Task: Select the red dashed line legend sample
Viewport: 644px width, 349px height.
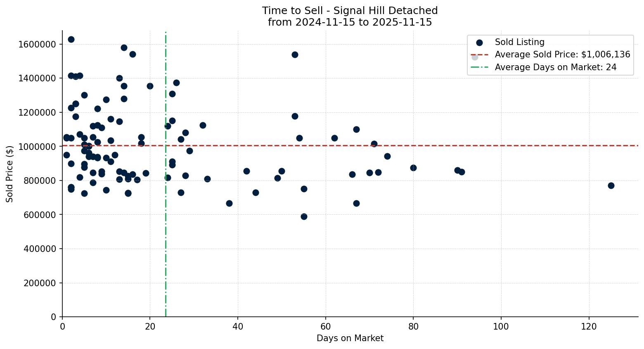Action: click(x=479, y=54)
